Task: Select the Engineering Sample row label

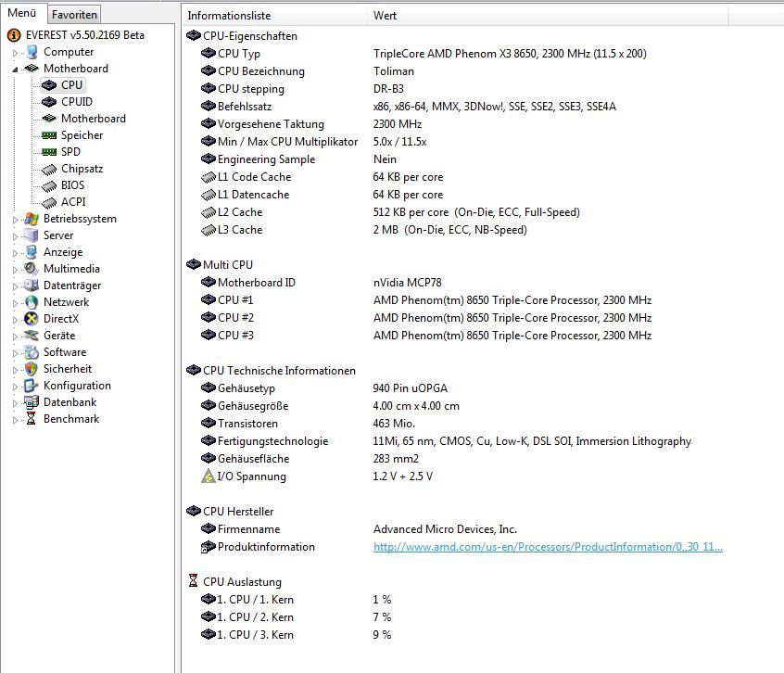Action: coord(267,159)
